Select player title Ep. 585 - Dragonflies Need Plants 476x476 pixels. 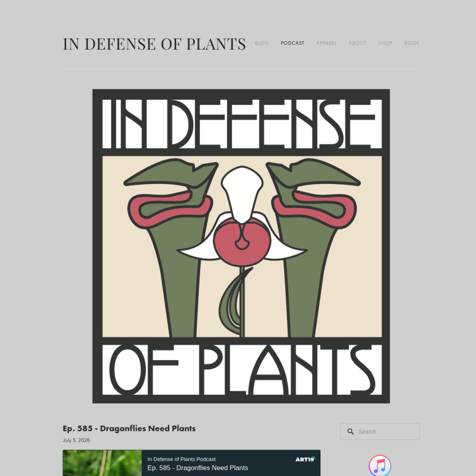point(198,468)
